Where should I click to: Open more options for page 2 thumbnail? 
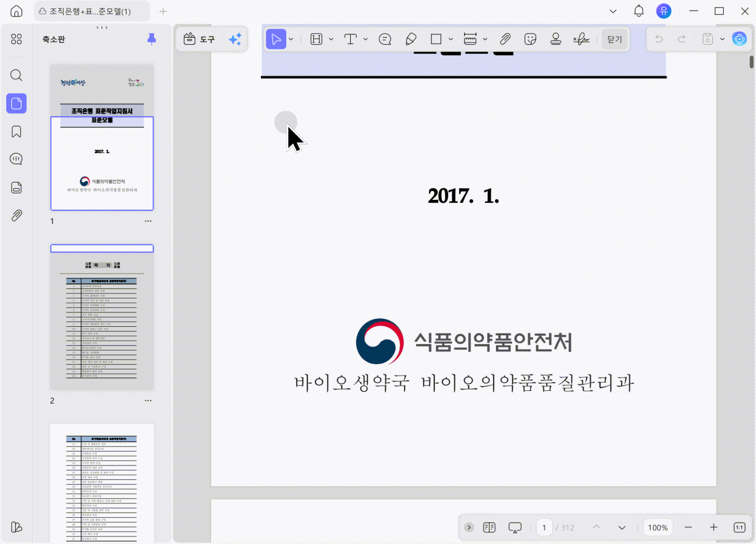click(148, 401)
